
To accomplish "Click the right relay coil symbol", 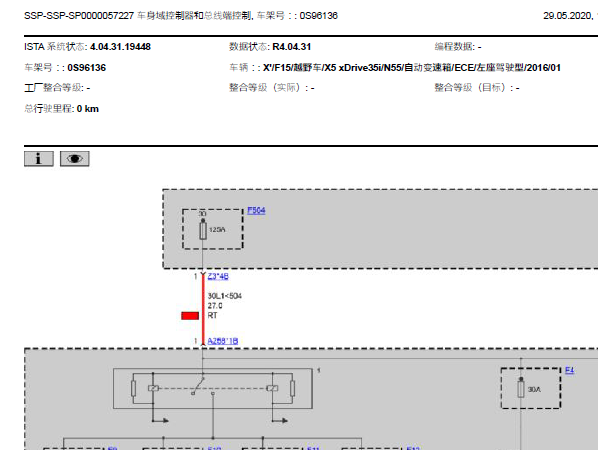I will click(272, 388).
